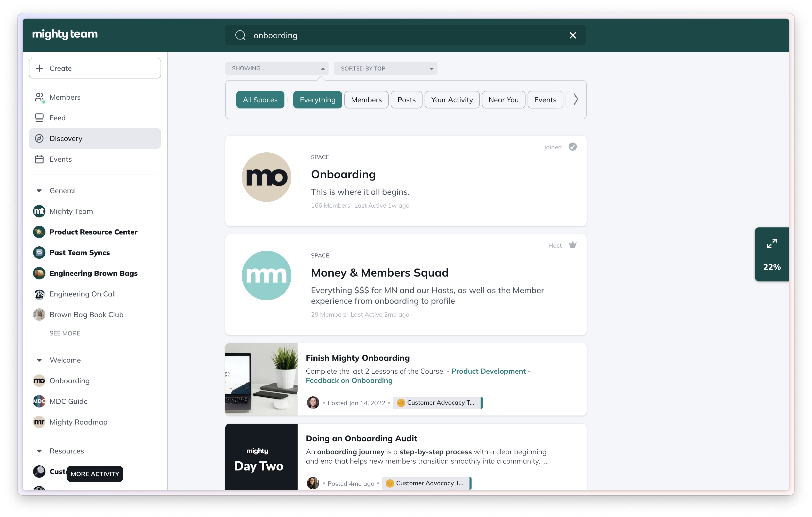Click the Events calendar icon in sidebar
This screenshot has height=517, width=812.
(39, 159)
